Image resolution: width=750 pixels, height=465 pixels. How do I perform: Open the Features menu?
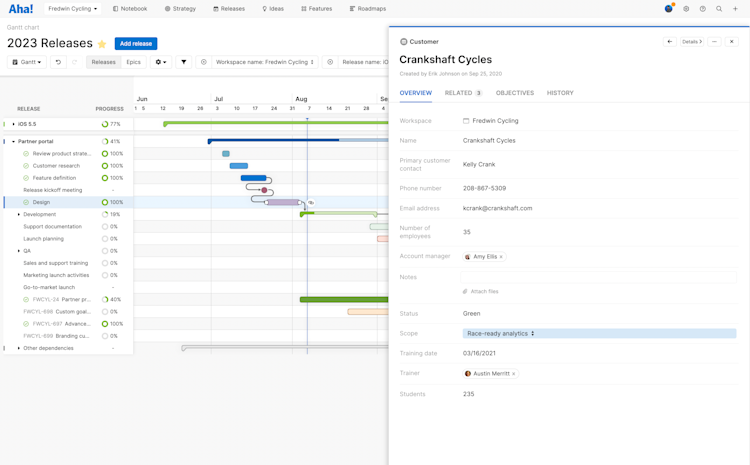click(317, 9)
